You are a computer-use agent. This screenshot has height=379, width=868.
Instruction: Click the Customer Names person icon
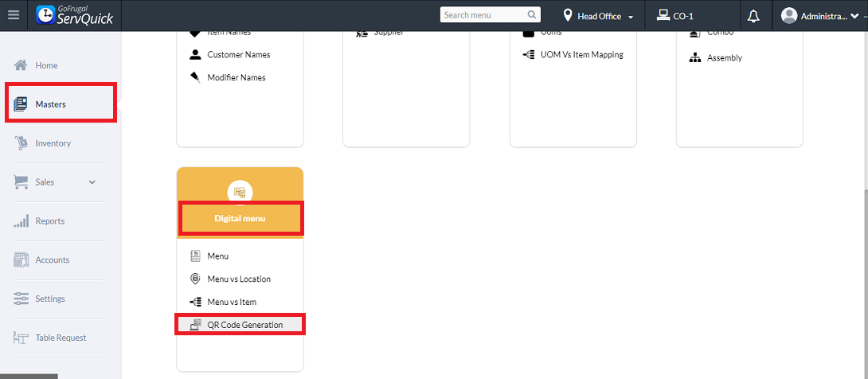(x=195, y=54)
